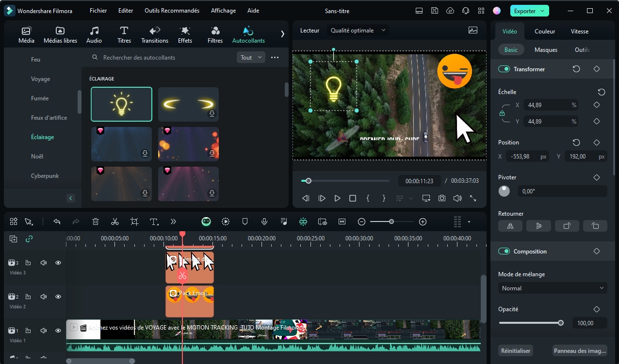Select the crop tool in timeline toolbar
619x364 pixels.
tap(134, 222)
